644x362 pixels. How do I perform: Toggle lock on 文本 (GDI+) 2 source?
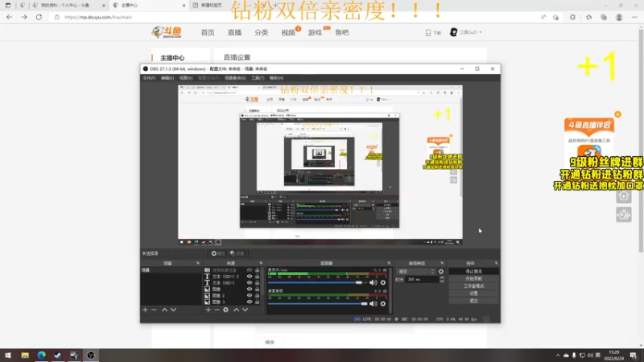click(257, 277)
